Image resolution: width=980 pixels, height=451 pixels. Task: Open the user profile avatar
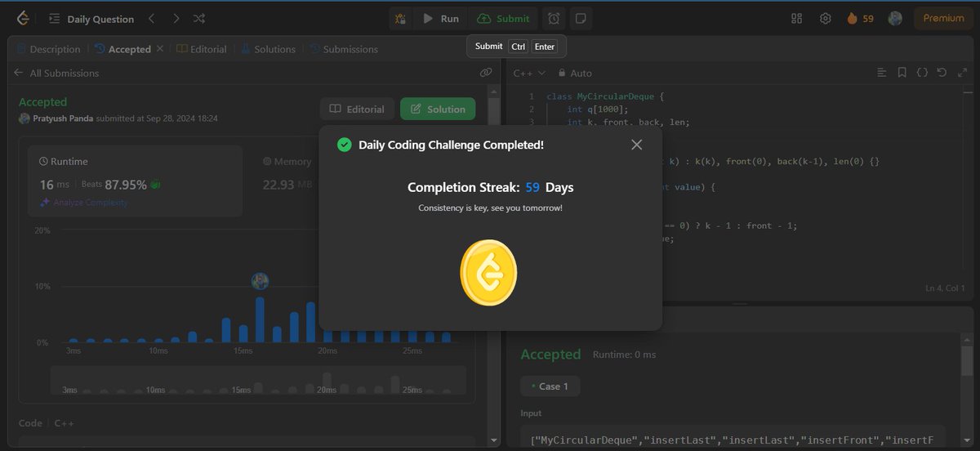point(895,18)
